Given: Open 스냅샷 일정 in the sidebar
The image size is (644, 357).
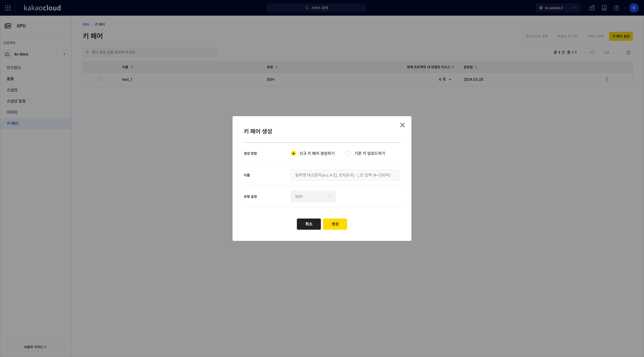Looking at the screenshot, I should coord(36,101).
